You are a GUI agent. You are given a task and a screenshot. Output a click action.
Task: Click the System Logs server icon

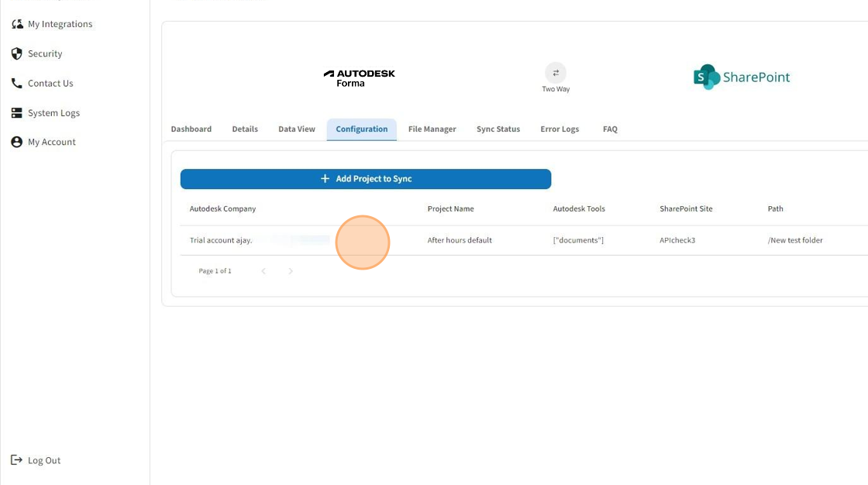17,113
